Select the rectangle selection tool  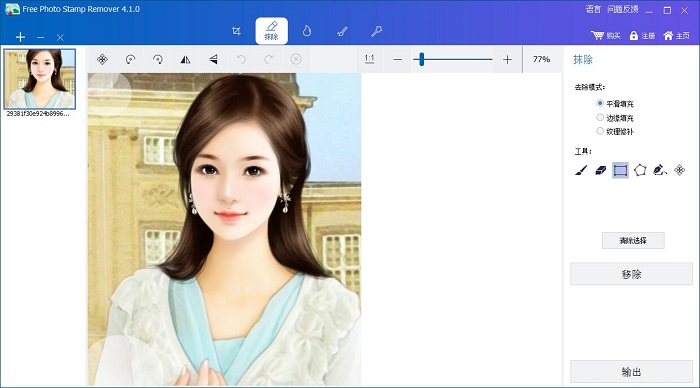coord(621,170)
